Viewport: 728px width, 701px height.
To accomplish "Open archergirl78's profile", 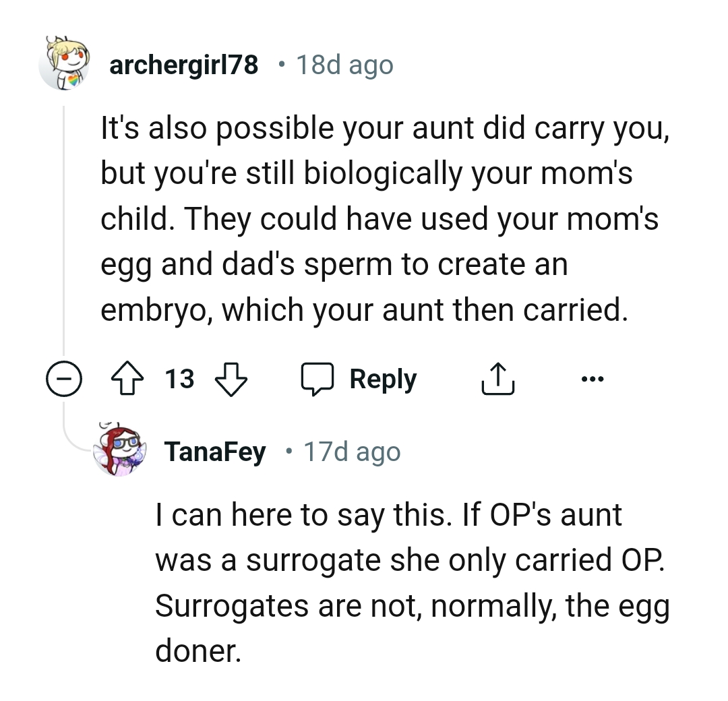I will 183,65.
